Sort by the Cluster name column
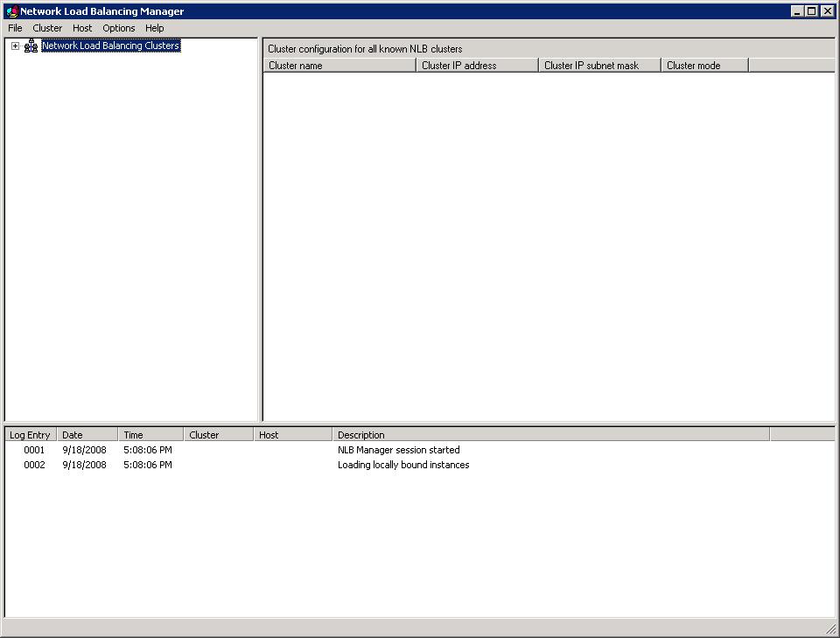The image size is (840, 638). [x=339, y=66]
